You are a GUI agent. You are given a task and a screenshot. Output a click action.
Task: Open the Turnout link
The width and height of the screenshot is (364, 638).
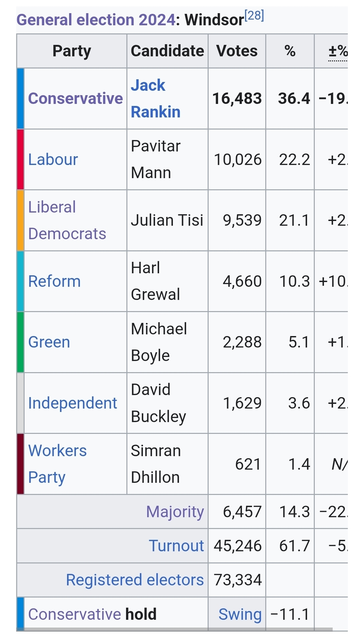point(176,546)
